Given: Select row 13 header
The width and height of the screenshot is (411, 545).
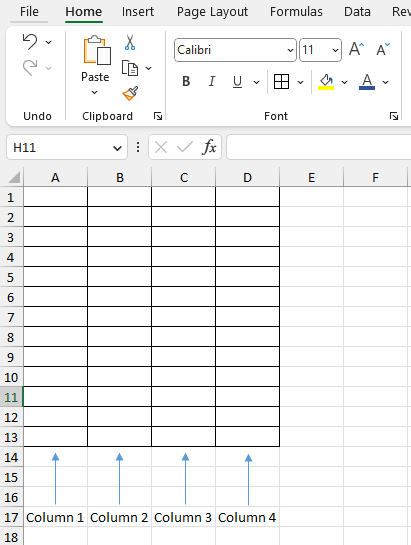Looking at the screenshot, I should pos(11,437).
